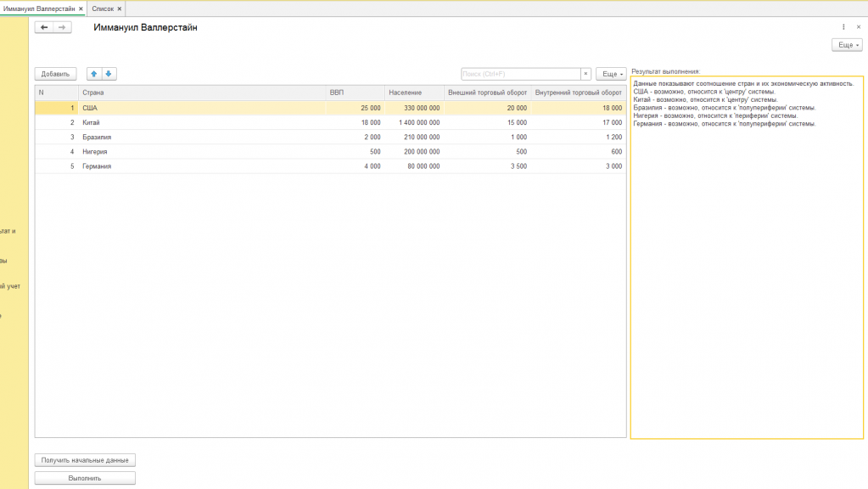This screenshot has height=489, width=868.
Task: Sort by the Страна column header
Action: point(202,93)
